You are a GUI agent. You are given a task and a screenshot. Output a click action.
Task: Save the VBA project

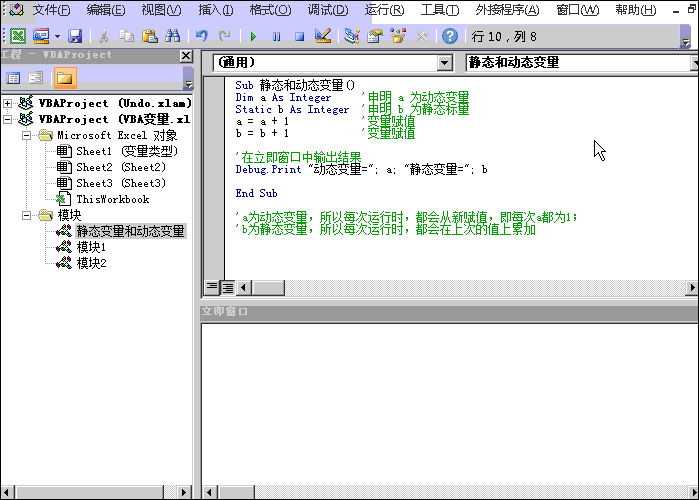pyautogui.click(x=74, y=36)
